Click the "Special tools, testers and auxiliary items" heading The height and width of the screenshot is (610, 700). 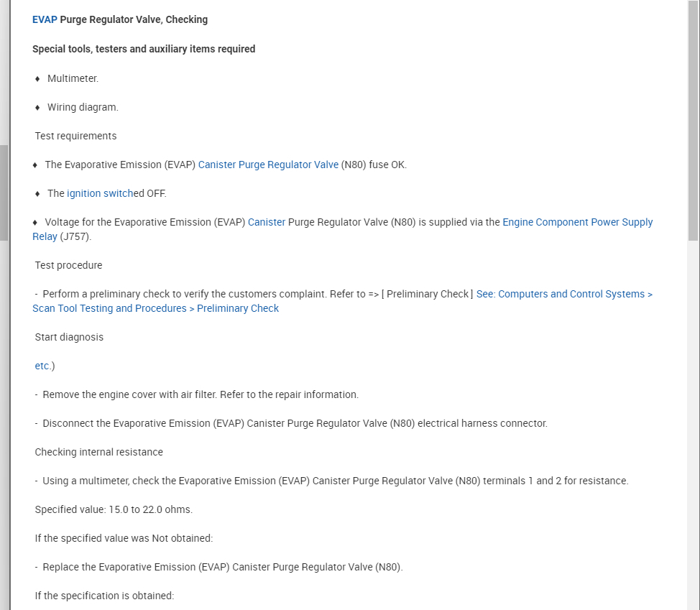[x=144, y=49]
